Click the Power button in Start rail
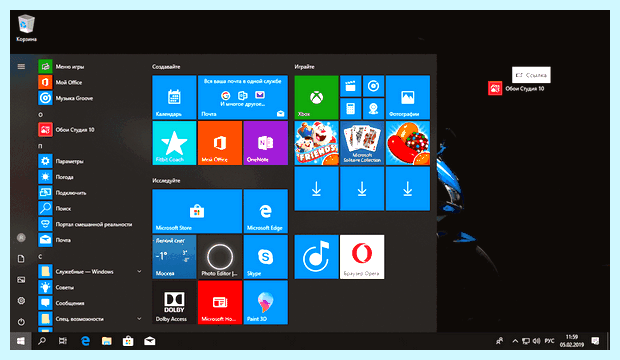 21,322
